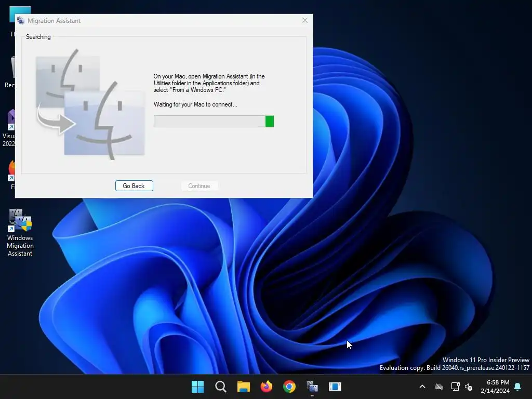Launch File Explorer from taskbar
Screen dimensions: 532x399
click(x=243, y=387)
